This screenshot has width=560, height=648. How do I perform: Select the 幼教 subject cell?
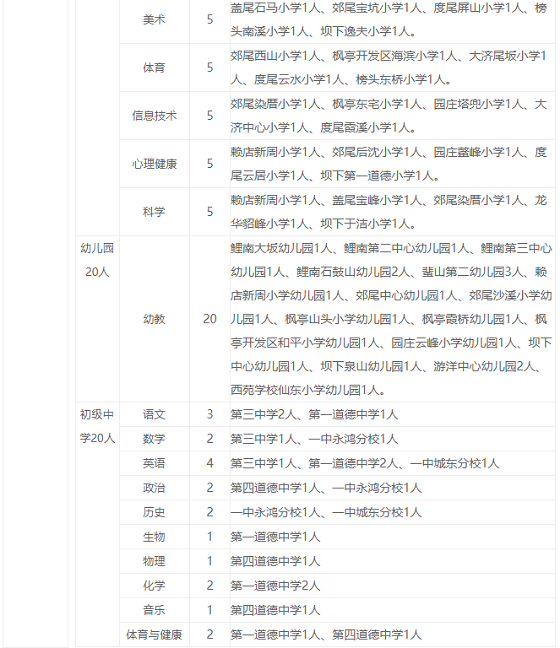[x=154, y=319]
